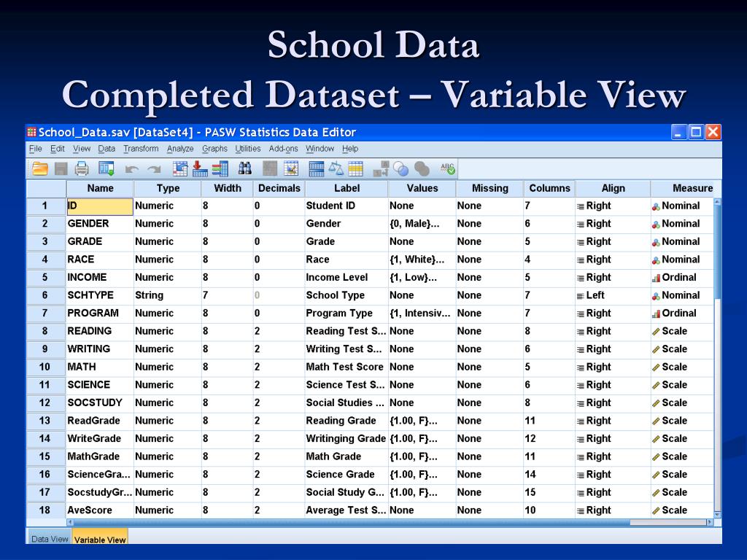Click the Scale measure cell for READING
Image resolution: width=747 pixels, height=560 pixels.
[x=682, y=331]
